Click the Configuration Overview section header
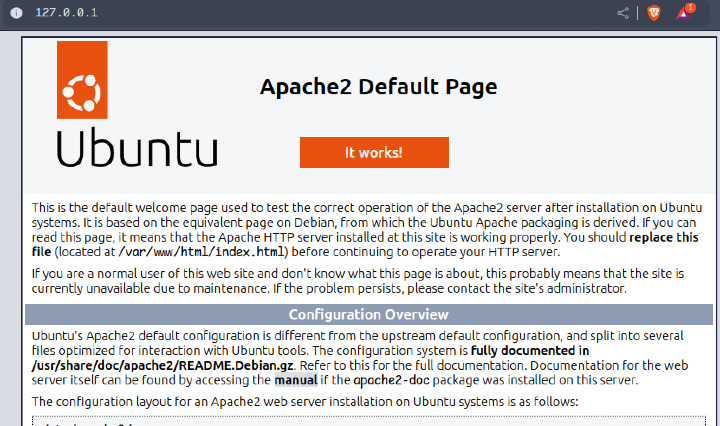The width and height of the screenshot is (720, 426). coord(369,314)
